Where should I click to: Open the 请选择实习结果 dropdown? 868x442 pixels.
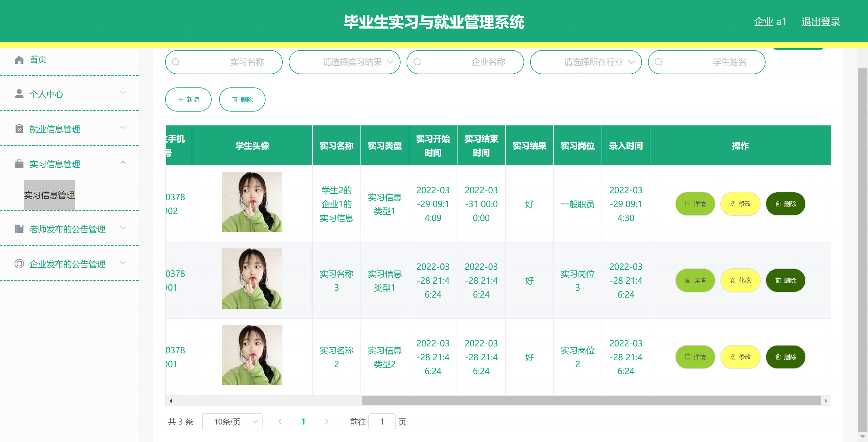(x=344, y=62)
